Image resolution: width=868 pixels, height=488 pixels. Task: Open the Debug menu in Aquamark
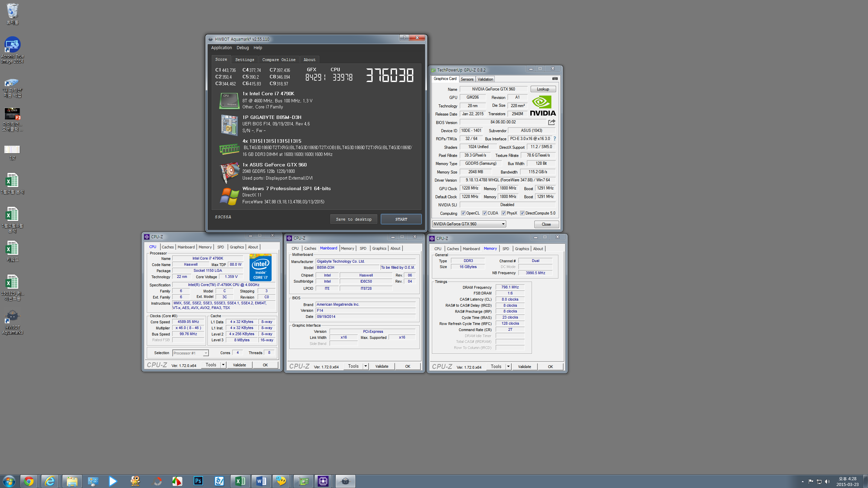coord(242,48)
